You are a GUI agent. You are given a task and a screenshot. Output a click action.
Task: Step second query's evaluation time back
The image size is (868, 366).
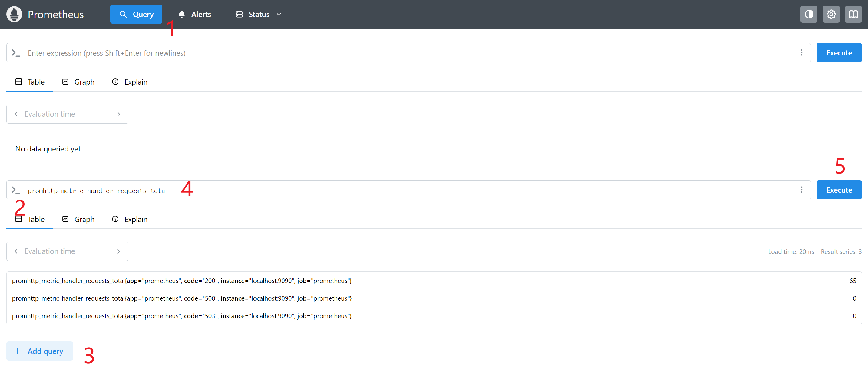click(16, 251)
